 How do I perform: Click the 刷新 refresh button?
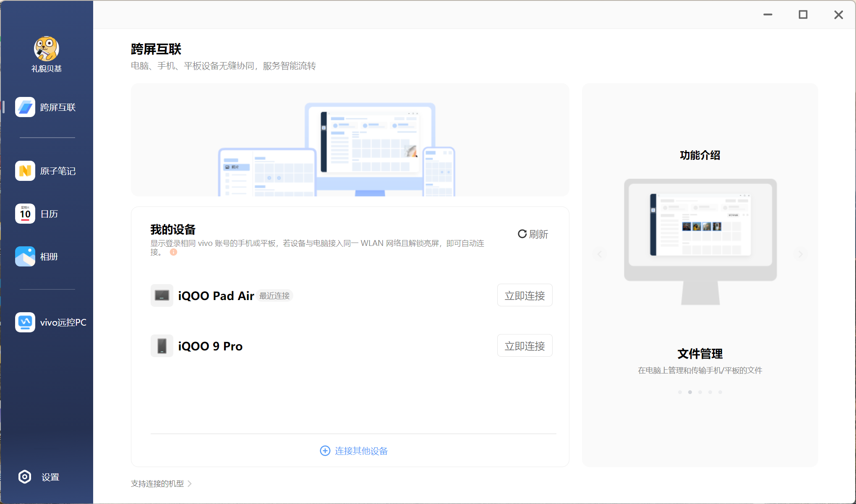[x=533, y=234]
